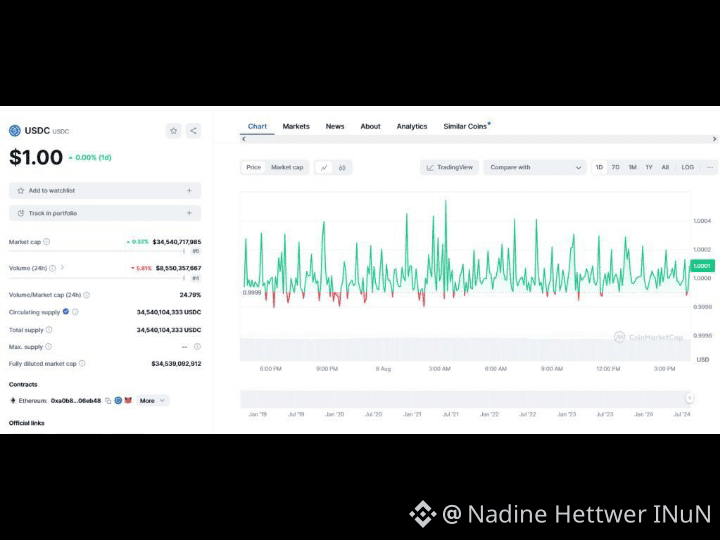Click fully diluted value $34,539,092,912
Screen dimensions: 720x540
pyautogui.click(x=176, y=364)
